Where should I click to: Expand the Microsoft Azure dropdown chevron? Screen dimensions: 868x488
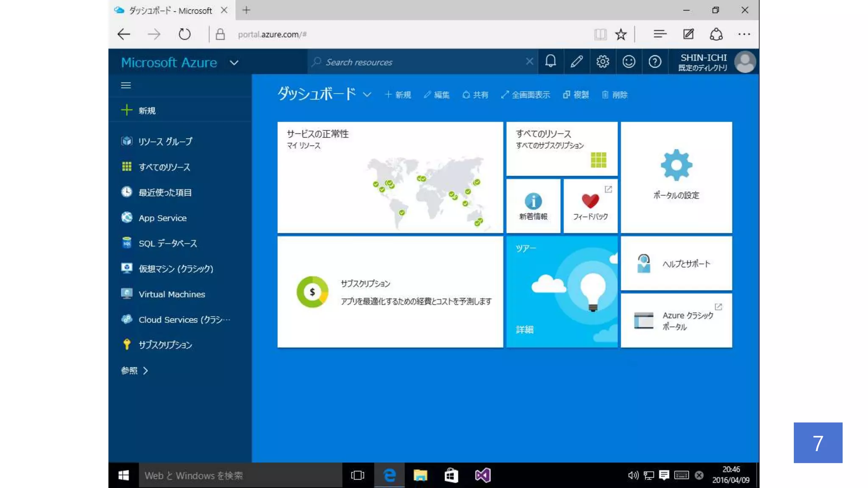[x=234, y=63]
